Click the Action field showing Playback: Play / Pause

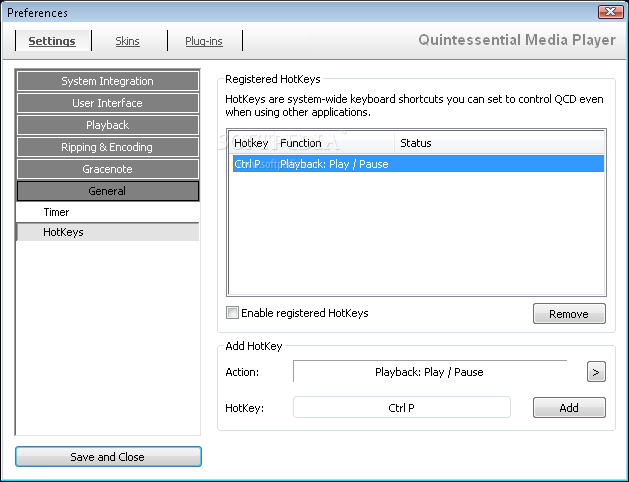coord(430,372)
